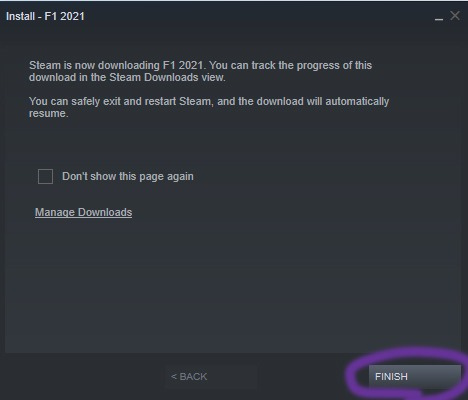This screenshot has height=400, width=468.
Task: Follow the underlined Manage Downloads text
Action: (83, 212)
